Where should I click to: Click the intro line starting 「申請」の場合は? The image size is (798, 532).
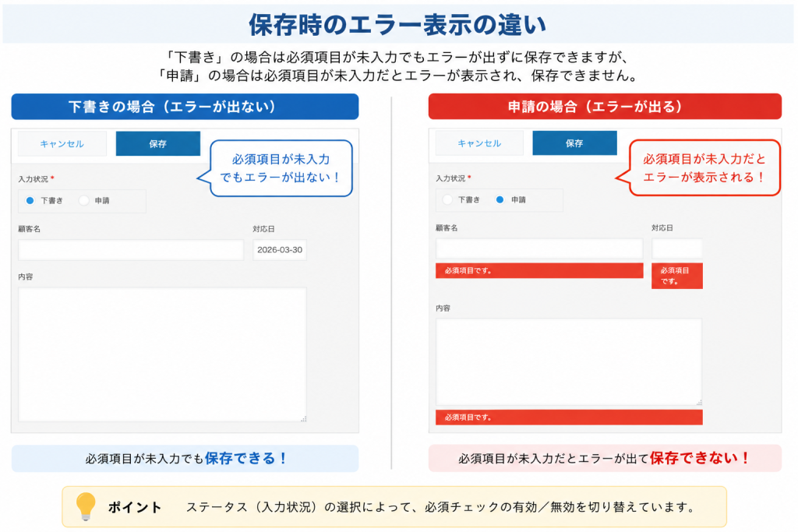pos(397,76)
